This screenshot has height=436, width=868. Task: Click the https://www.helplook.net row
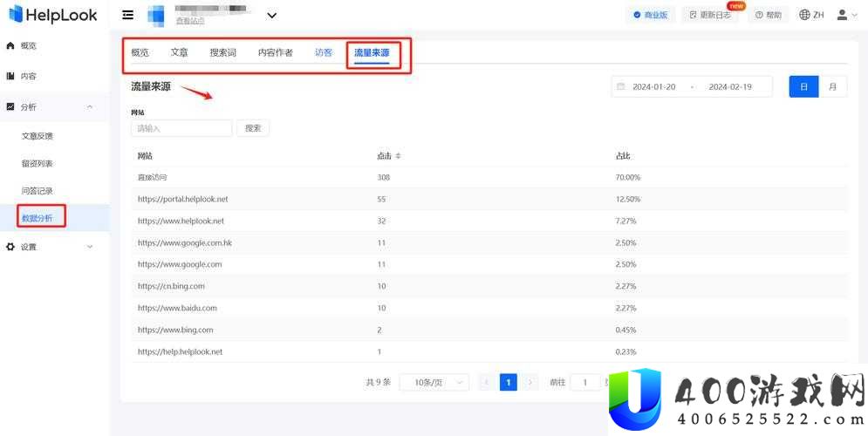tap(489, 221)
